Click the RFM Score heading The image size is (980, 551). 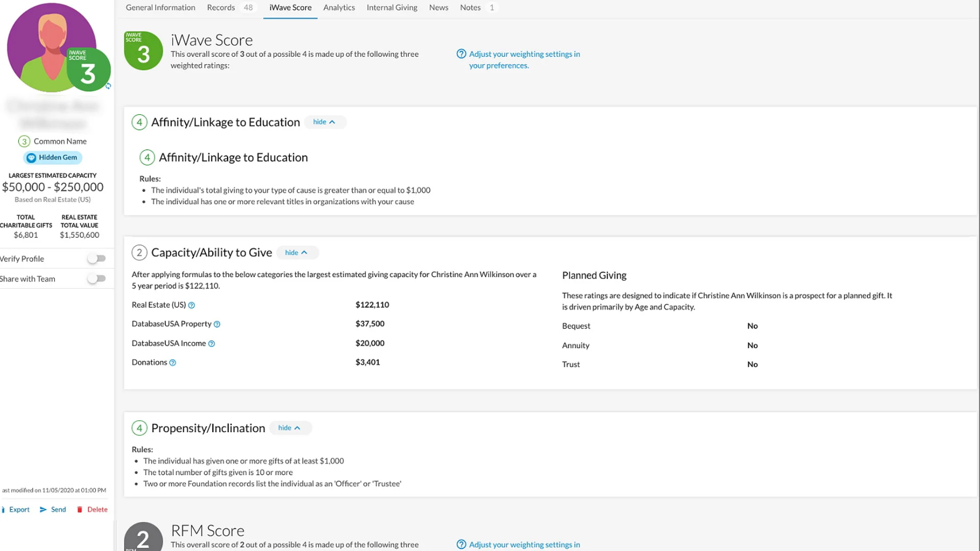pos(208,531)
